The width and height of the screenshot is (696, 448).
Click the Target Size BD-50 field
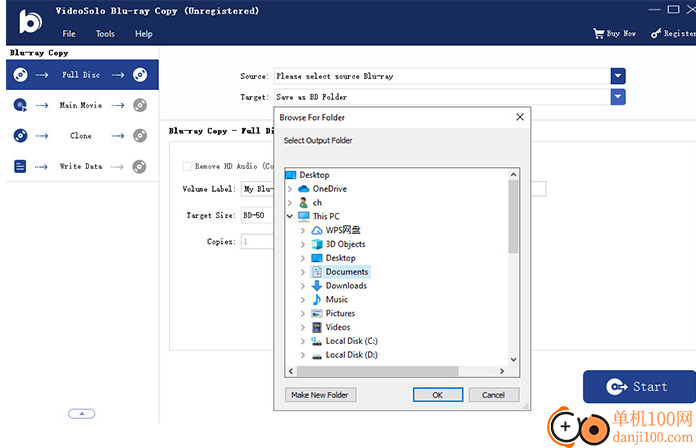point(257,215)
